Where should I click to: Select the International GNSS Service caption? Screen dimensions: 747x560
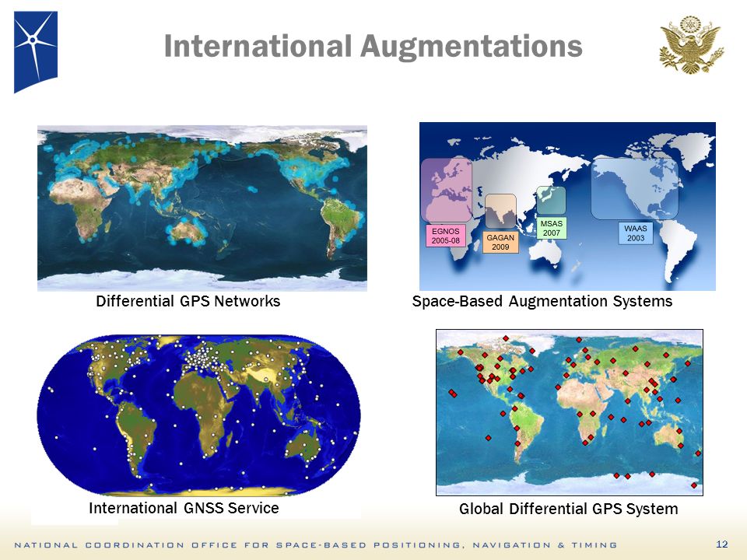tap(184, 508)
